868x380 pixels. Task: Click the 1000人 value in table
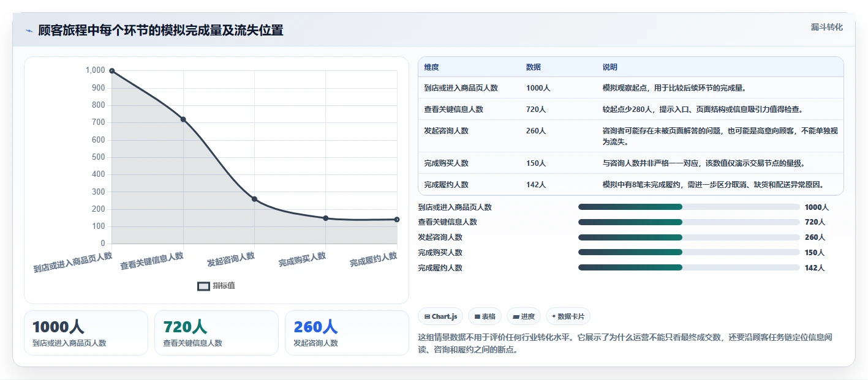click(x=538, y=88)
